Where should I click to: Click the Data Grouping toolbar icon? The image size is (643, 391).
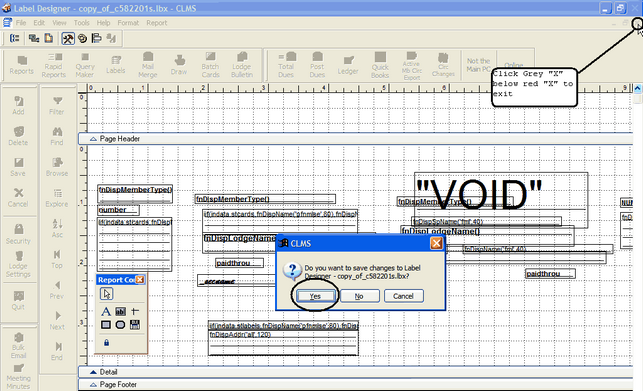[15, 38]
